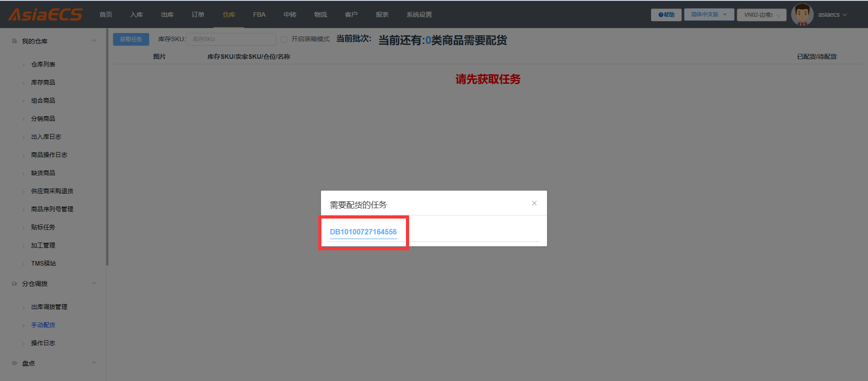Viewport: 868px width, 381px height.
Task: Open 库存商品 in sidebar
Action: tap(43, 82)
